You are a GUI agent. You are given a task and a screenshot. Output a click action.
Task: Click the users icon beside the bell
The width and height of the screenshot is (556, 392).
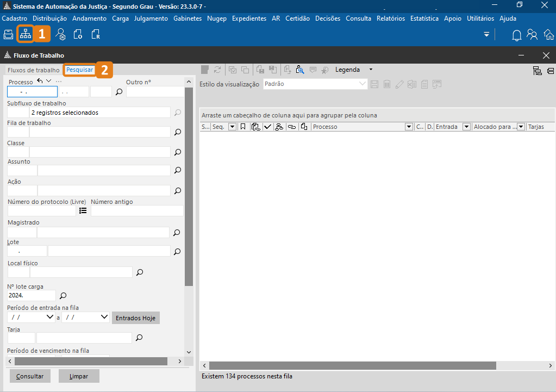coord(532,34)
